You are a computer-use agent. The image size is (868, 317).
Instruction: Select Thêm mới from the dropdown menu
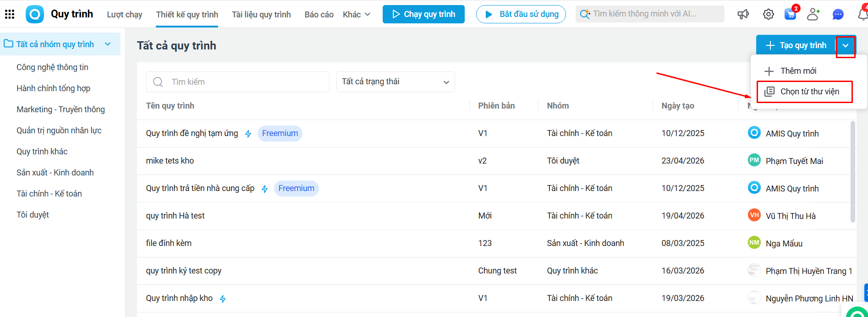(798, 71)
